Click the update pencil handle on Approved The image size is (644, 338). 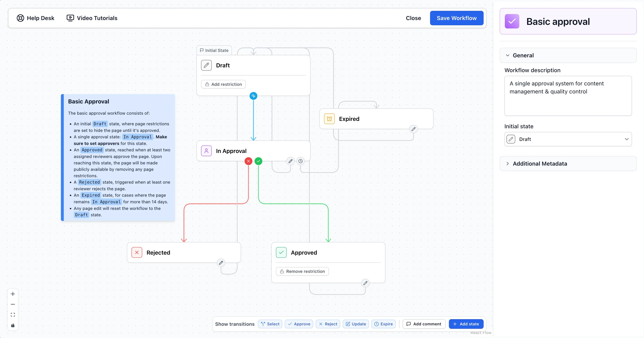pos(365,283)
